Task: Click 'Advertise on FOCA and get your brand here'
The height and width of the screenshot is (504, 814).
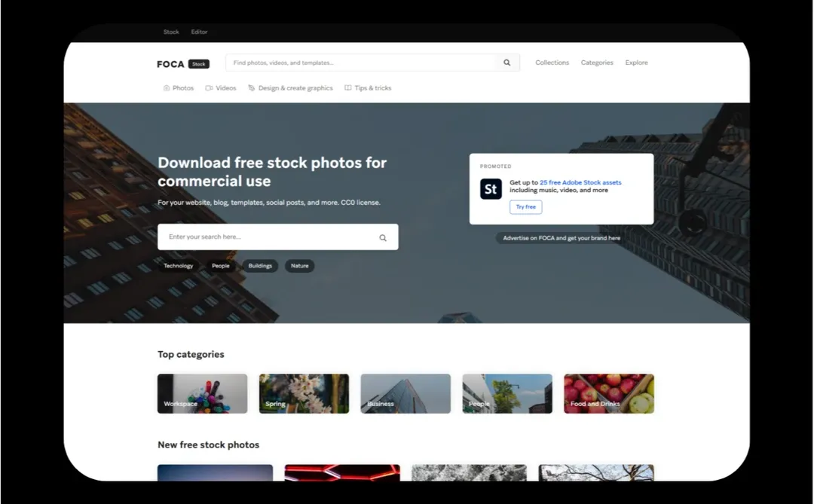Action: [x=562, y=238]
